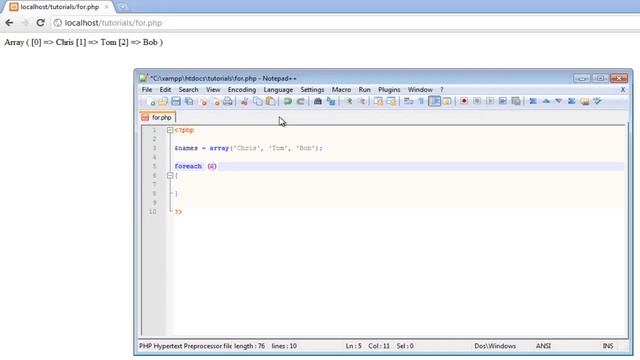This screenshot has width=640, height=360.
Task: Toggle synchronized vertical scrolling icon
Action: pos(378,101)
